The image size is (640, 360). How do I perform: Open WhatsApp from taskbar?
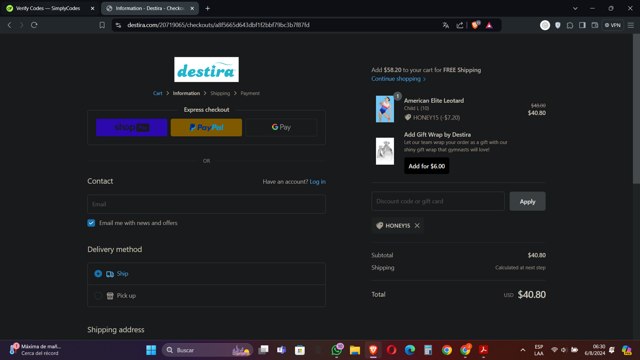click(x=337, y=350)
